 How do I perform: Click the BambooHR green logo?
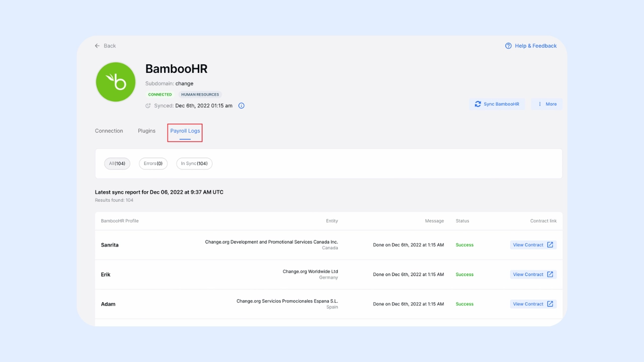pyautogui.click(x=116, y=82)
